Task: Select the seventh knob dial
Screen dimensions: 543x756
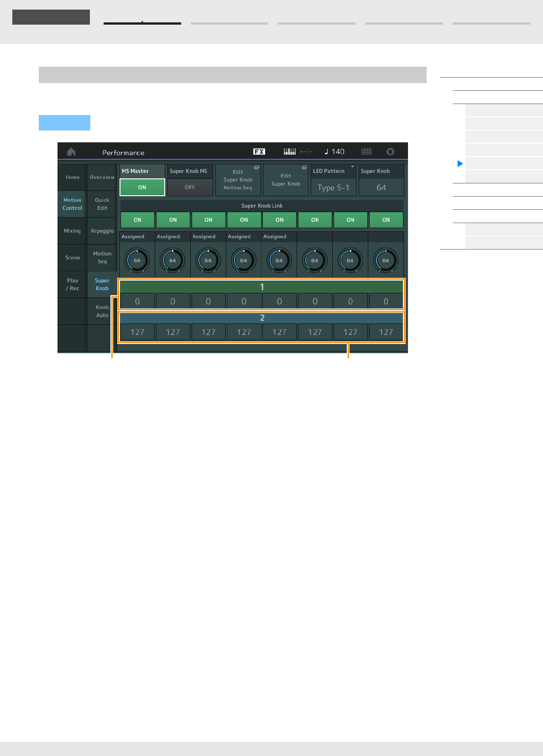Action: [350, 261]
